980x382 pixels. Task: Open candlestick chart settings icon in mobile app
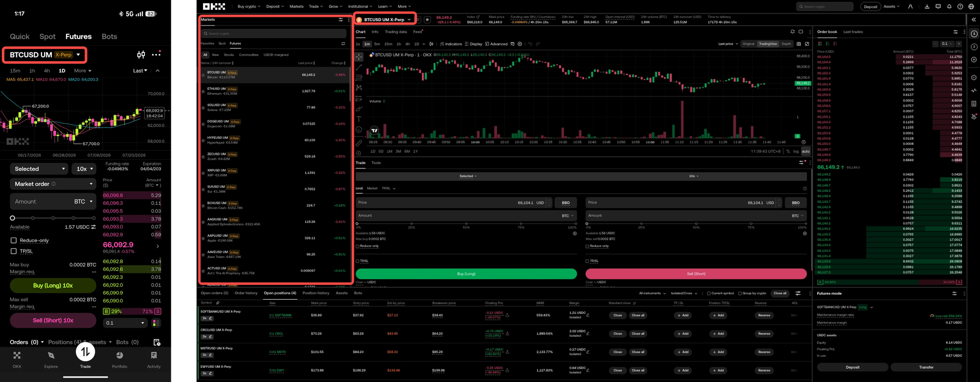[141, 54]
